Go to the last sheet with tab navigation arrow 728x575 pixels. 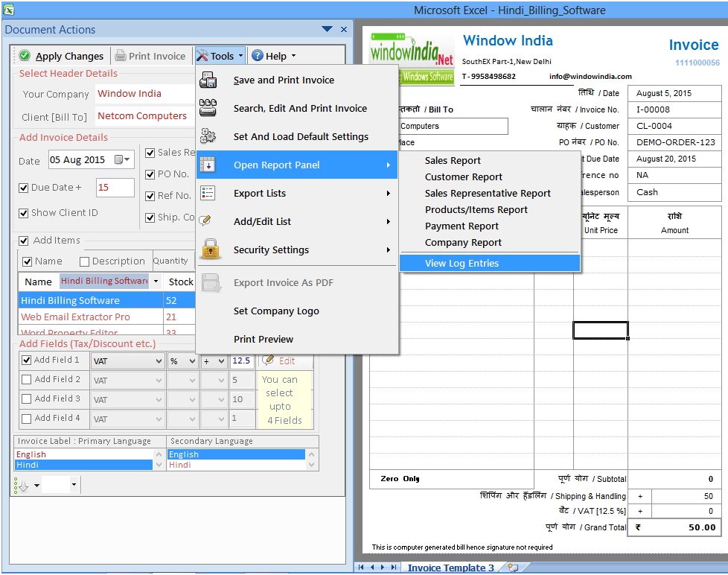(x=394, y=567)
